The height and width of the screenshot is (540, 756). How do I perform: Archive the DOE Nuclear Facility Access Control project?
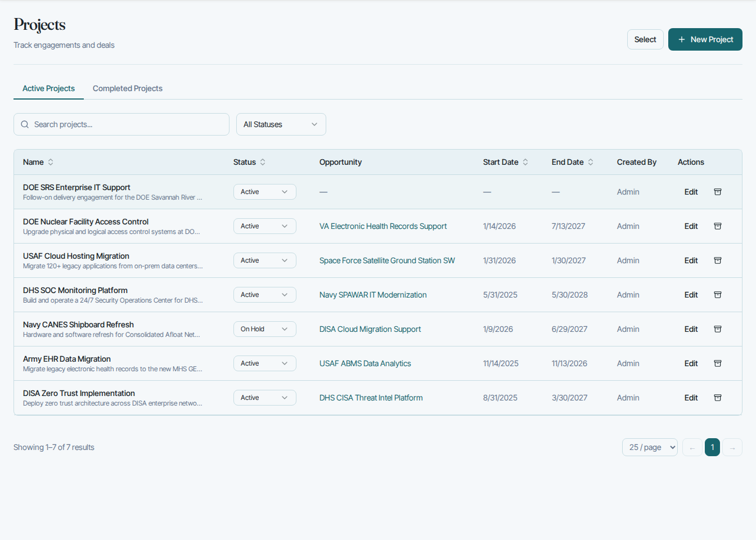tap(718, 226)
